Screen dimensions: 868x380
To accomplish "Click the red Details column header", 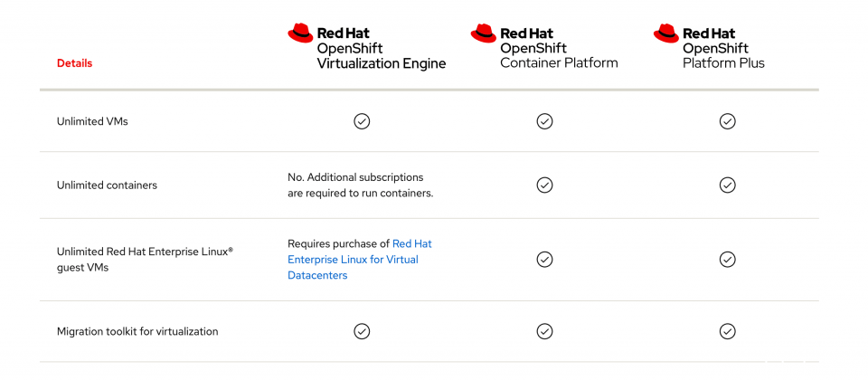I will click(74, 63).
